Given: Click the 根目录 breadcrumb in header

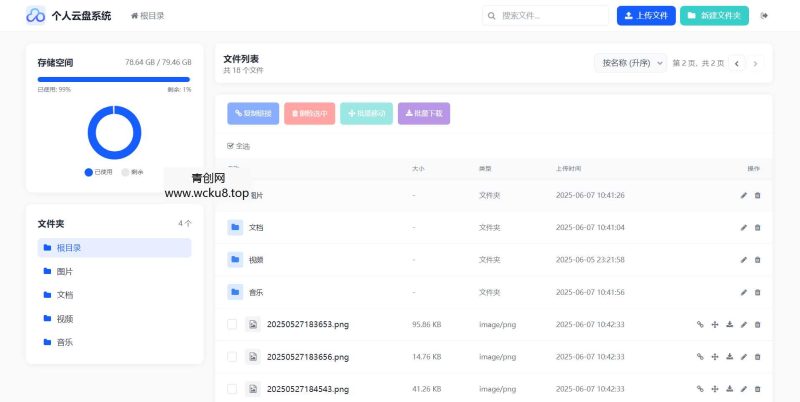Looking at the screenshot, I should (x=148, y=16).
